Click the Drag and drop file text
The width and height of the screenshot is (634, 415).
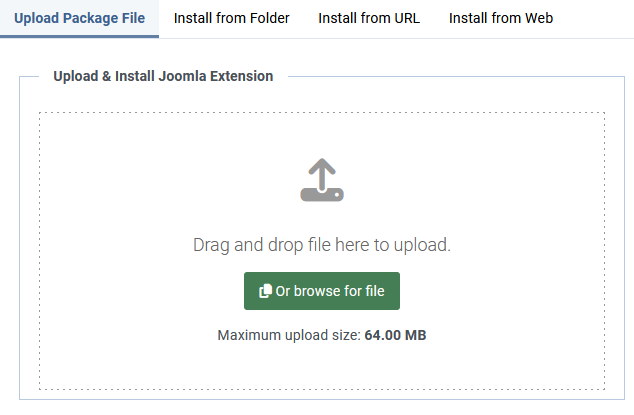coord(321,244)
